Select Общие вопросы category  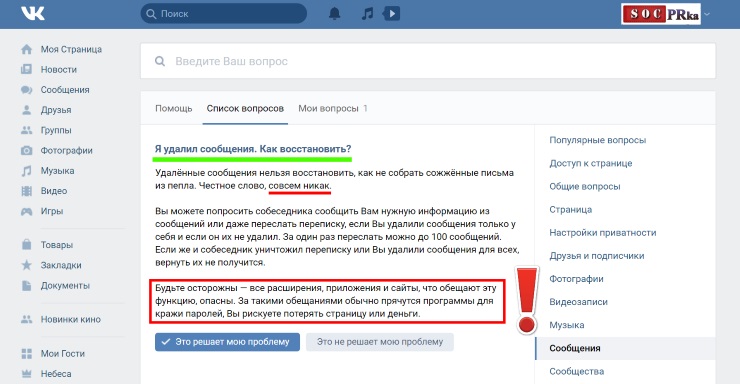[x=585, y=186]
